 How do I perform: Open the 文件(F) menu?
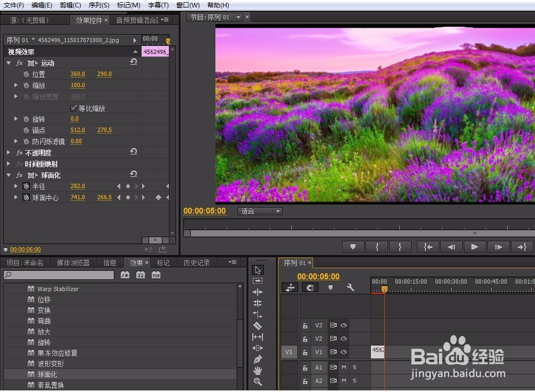click(14, 5)
